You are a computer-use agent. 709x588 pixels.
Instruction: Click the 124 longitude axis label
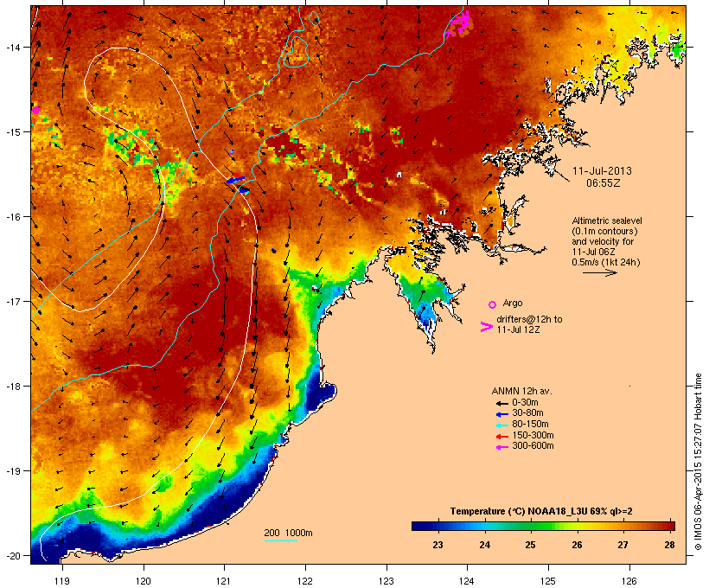click(467, 581)
